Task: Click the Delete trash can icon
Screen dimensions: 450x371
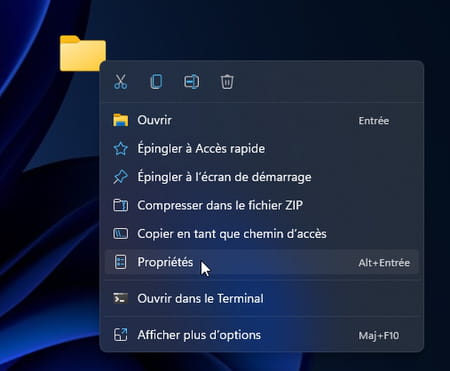Action: (227, 82)
